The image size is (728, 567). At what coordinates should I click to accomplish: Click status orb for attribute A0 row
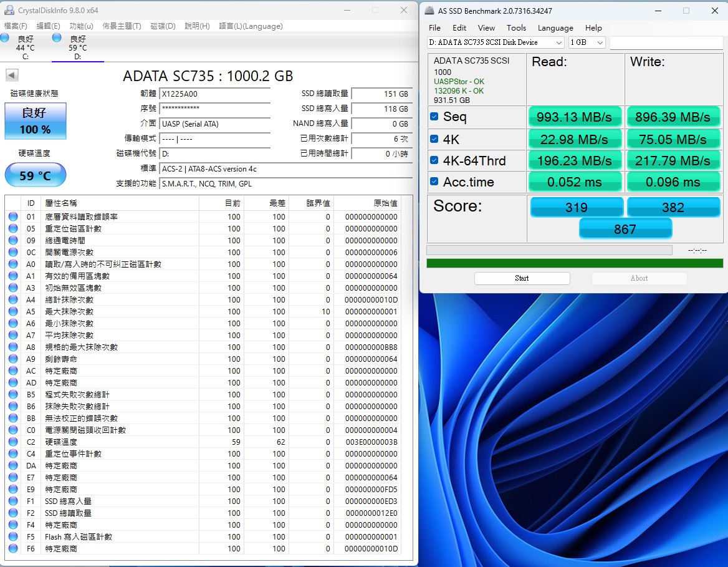click(13, 264)
